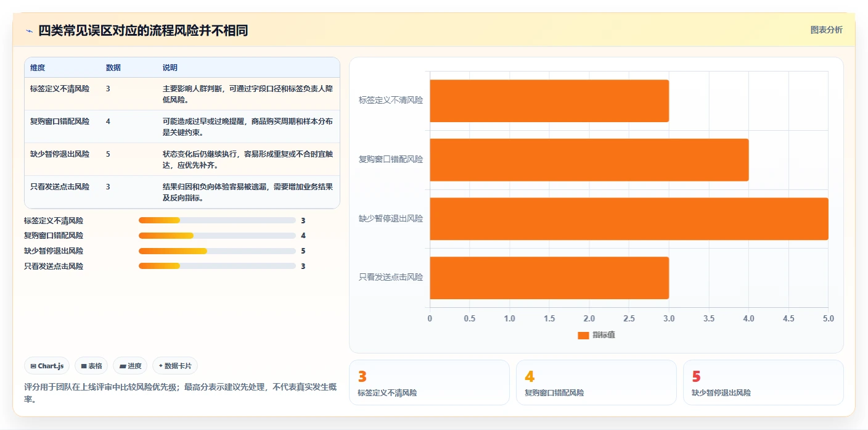Click the 缺少暂停退出风险 progress bar
This screenshot has width=868, height=430.
pos(217,251)
